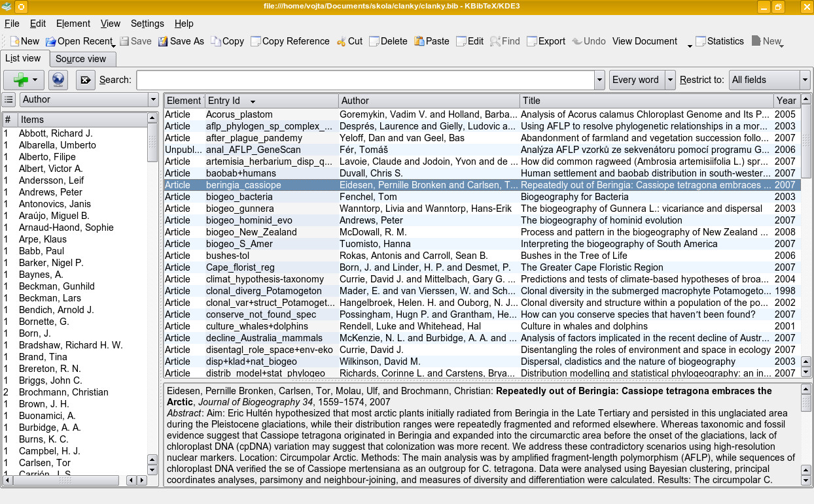This screenshot has height=504, width=814.
Task: Click the Edit toolbar icon
Action: tap(461, 41)
